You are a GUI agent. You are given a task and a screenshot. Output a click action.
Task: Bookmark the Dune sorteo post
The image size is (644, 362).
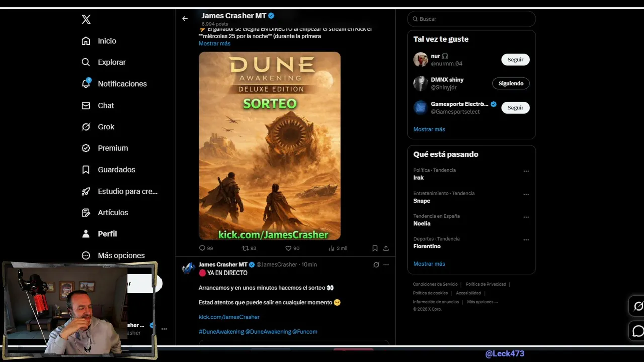375,248
